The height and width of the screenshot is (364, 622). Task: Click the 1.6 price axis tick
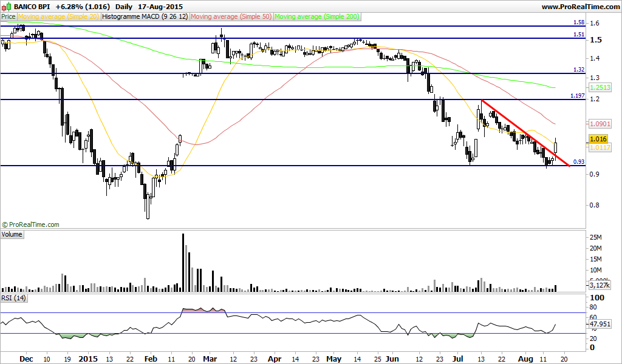tap(594, 24)
